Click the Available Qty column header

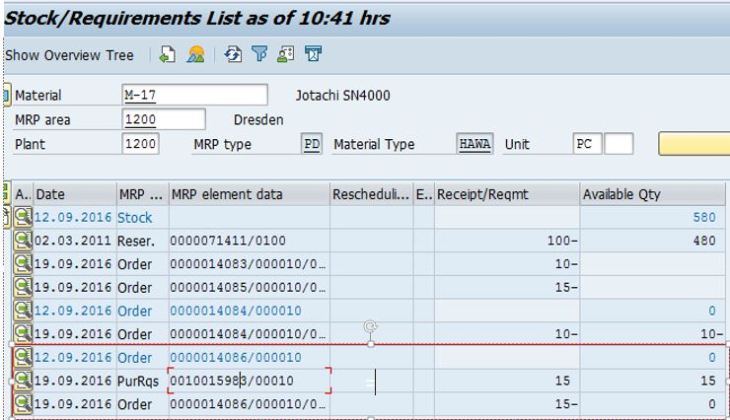(x=652, y=194)
